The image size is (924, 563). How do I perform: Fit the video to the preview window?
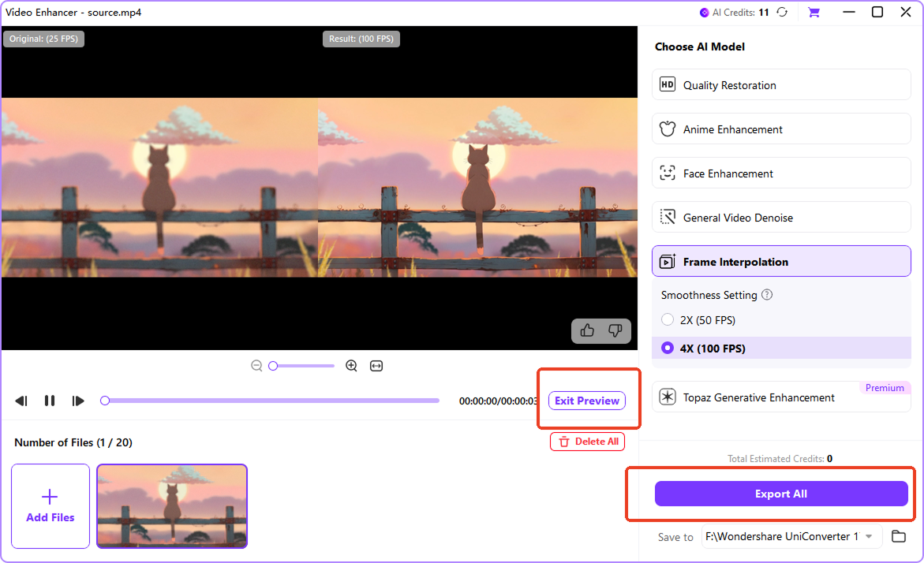[x=376, y=365]
